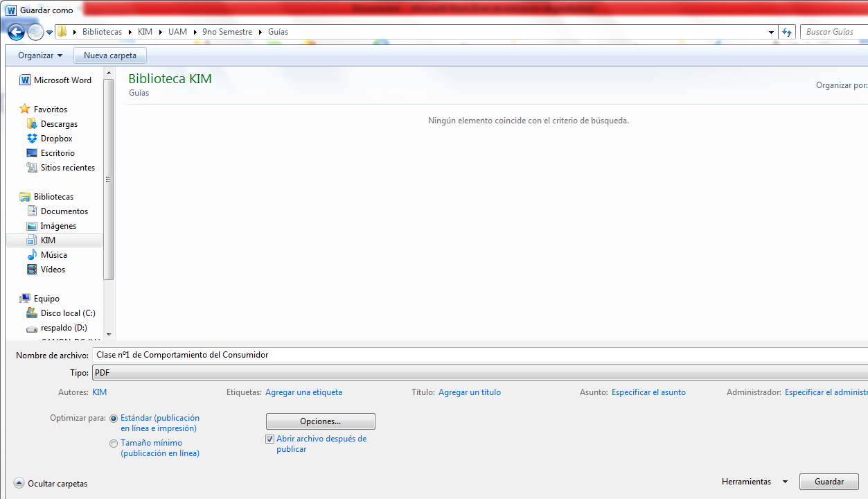The width and height of the screenshot is (868, 499).
Task: Click the navigation pane vertical scrollbar
Action: [108, 179]
